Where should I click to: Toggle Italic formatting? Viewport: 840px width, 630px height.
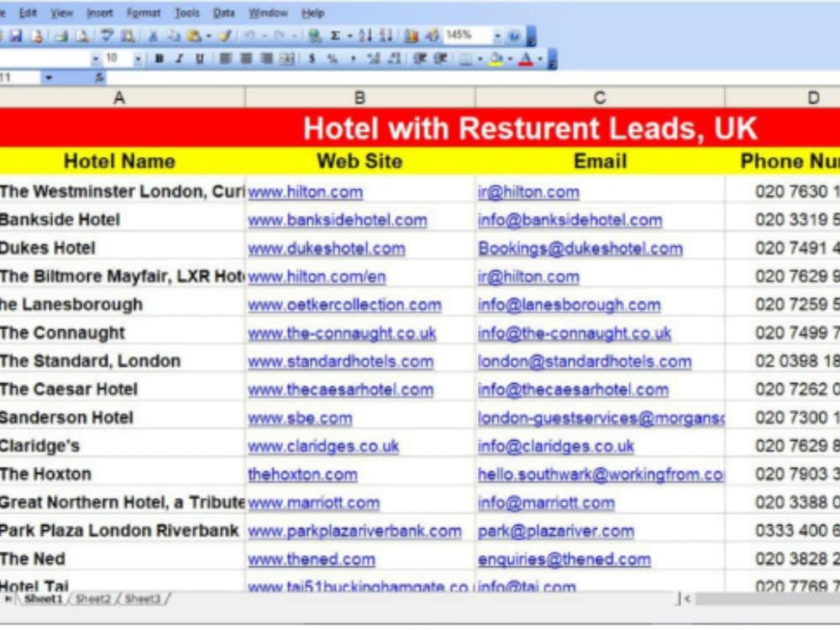(179, 59)
